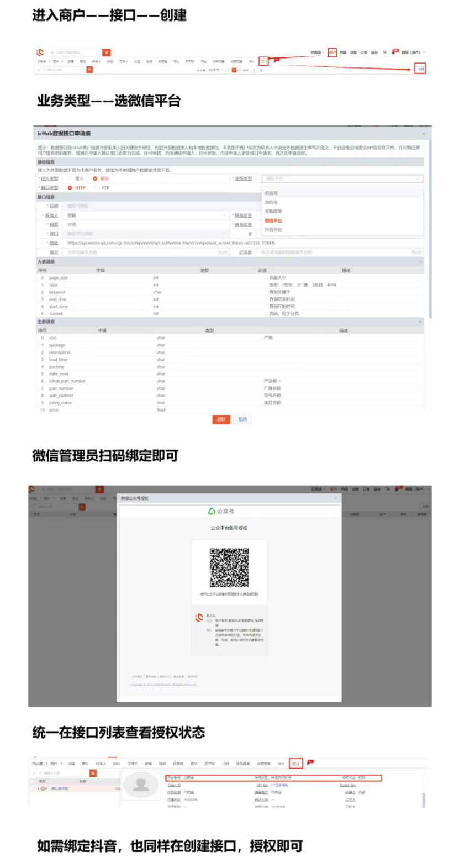Click the orange 授权 button

tap(221, 419)
